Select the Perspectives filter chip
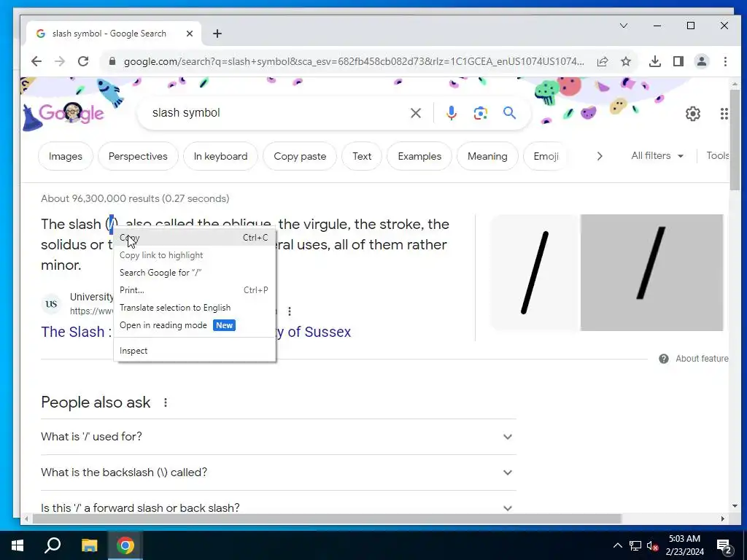This screenshot has height=560, width=747. [x=138, y=156]
